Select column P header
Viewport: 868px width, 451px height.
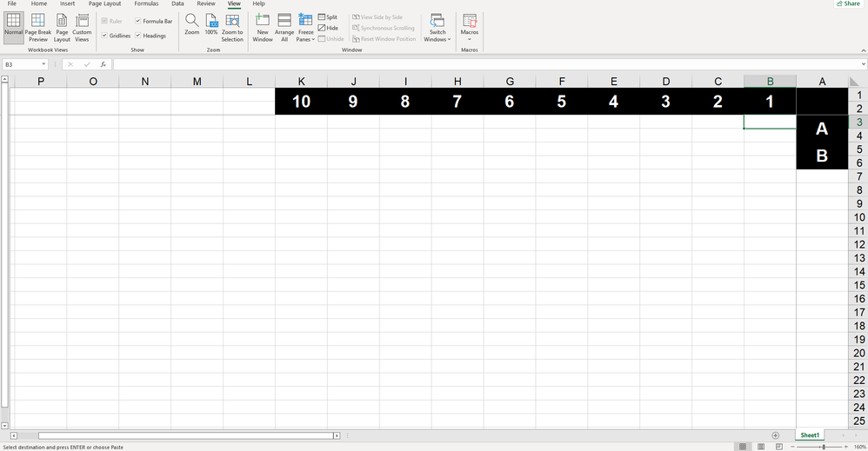40,82
